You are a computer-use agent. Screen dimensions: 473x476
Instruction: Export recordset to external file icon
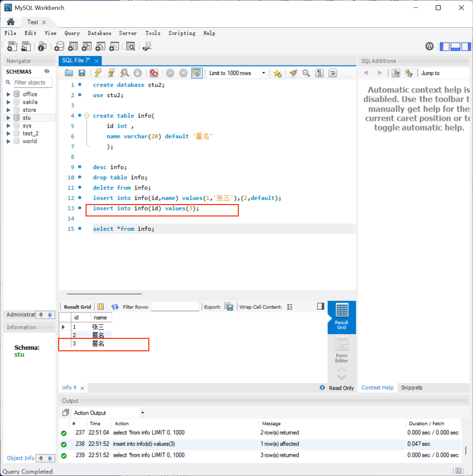pos(229,307)
